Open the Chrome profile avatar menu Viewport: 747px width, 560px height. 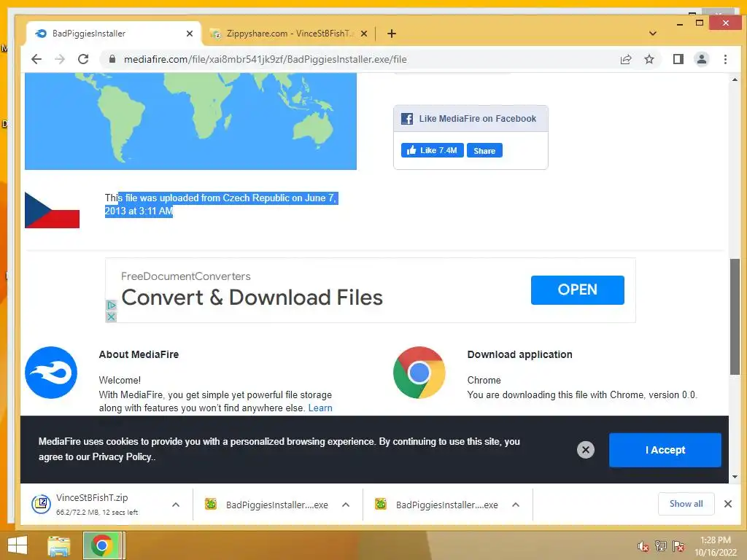tap(701, 59)
